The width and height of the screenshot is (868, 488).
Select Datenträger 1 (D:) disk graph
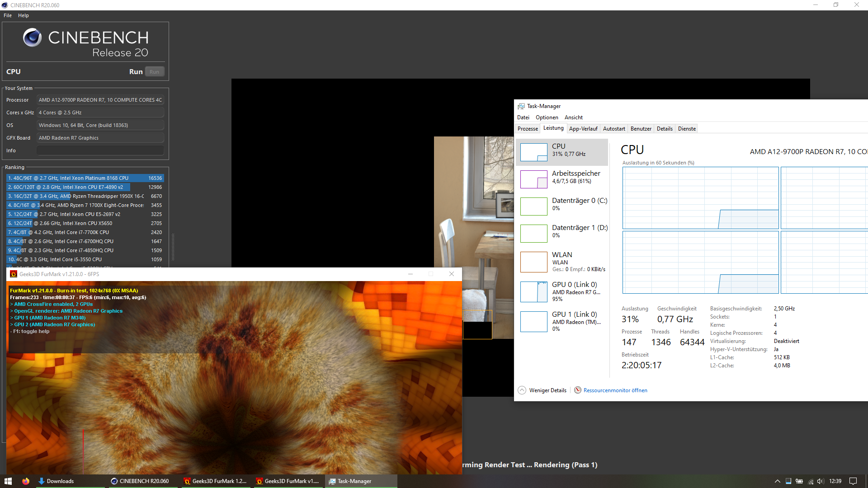pos(533,233)
